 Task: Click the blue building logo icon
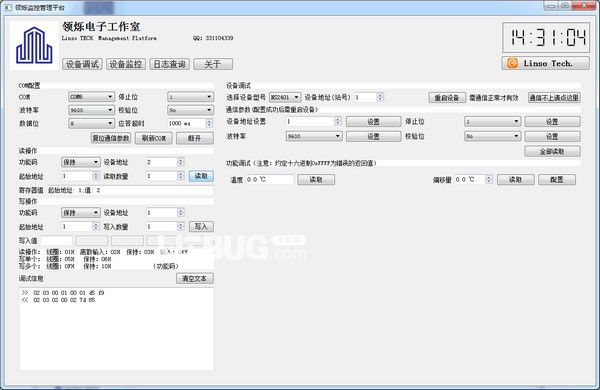click(x=34, y=45)
